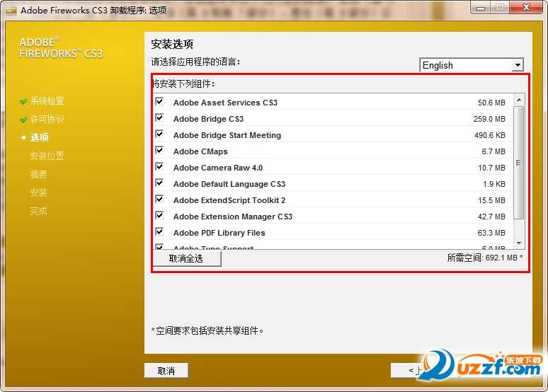Click the Adobe Bridge CS3 label
The height and width of the screenshot is (392, 548).
point(209,119)
